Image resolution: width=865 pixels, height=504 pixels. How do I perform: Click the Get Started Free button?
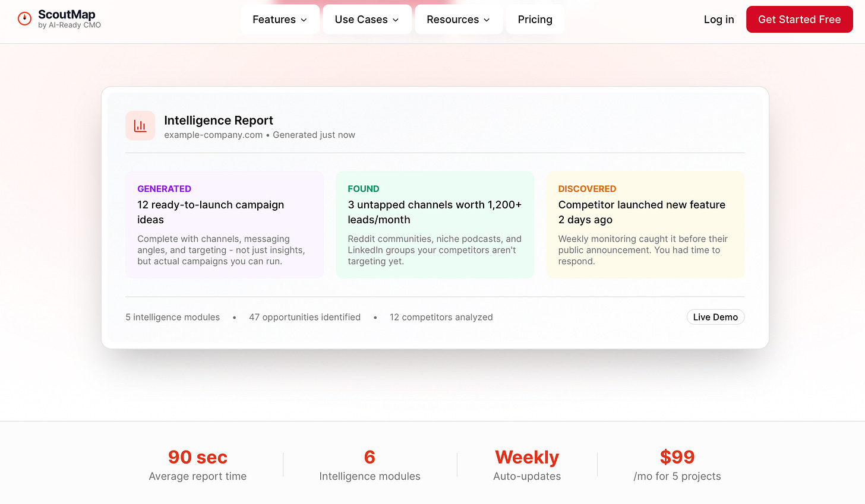800,20
